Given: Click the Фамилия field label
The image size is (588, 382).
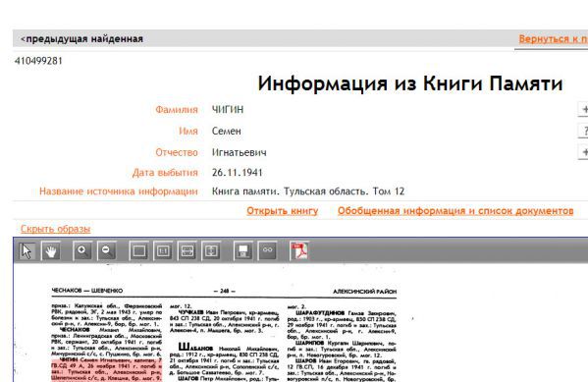Looking at the screenshot, I should coord(177,110).
